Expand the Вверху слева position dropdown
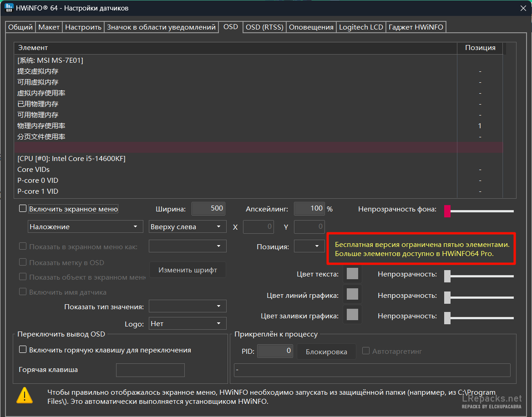This screenshot has width=532, height=417. tap(187, 226)
